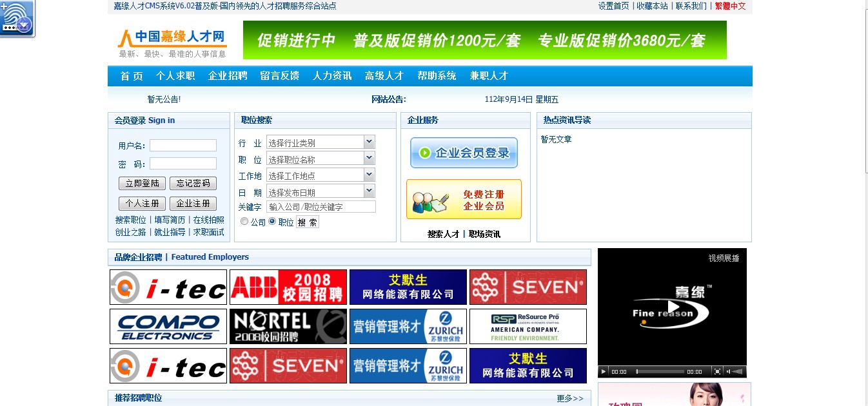Open the SEVEN logo in the bottom row
This screenshot has height=406, width=868.
coord(288,365)
